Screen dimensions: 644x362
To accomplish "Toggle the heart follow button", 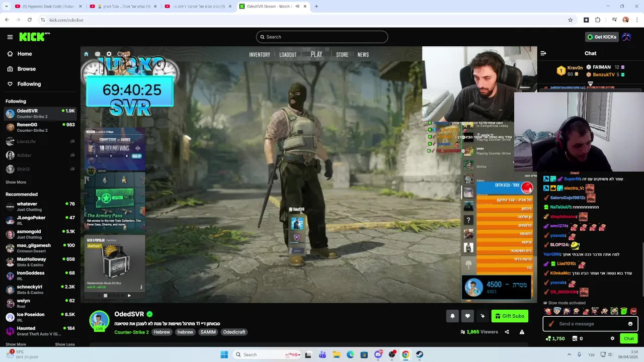I will (x=467, y=316).
